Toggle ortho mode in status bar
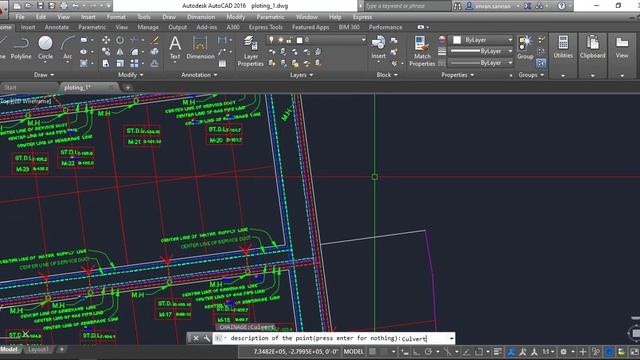This screenshot has width=640, height=360. tap(416, 351)
